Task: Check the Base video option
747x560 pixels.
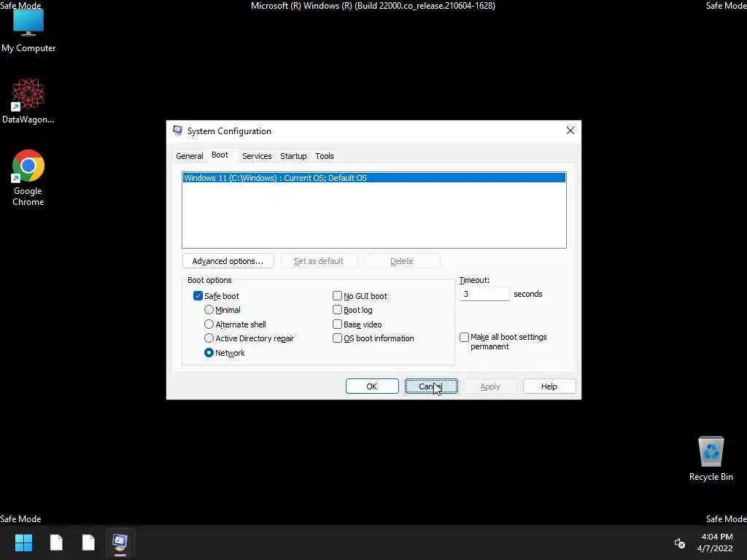Action: 337,324
